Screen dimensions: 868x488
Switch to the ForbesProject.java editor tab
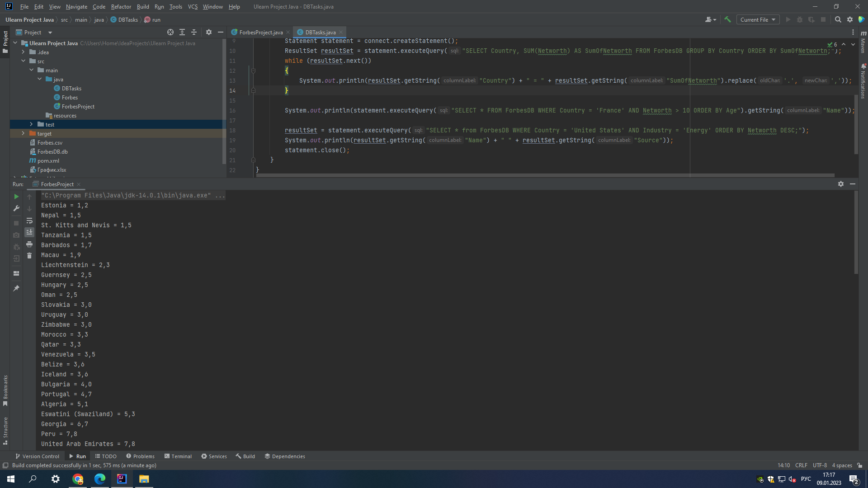(260, 32)
